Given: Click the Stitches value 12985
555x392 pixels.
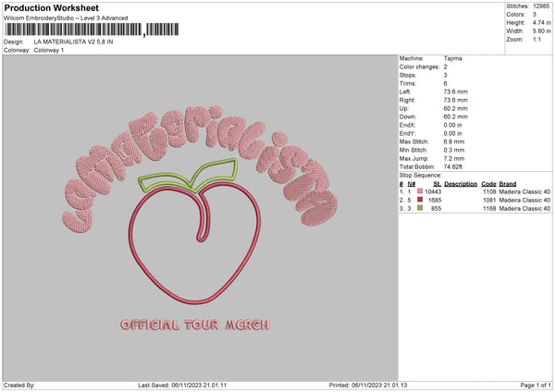Looking at the screenshot, I should click(541, 6).
